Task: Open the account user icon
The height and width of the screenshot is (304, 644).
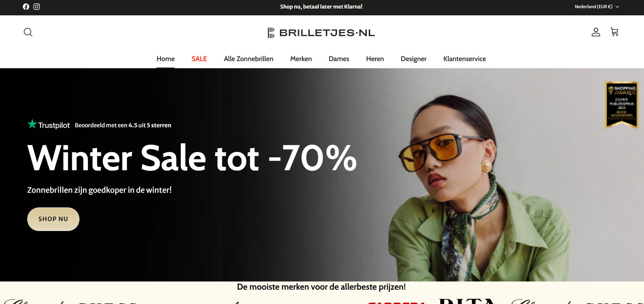Action: click(596, 32)
